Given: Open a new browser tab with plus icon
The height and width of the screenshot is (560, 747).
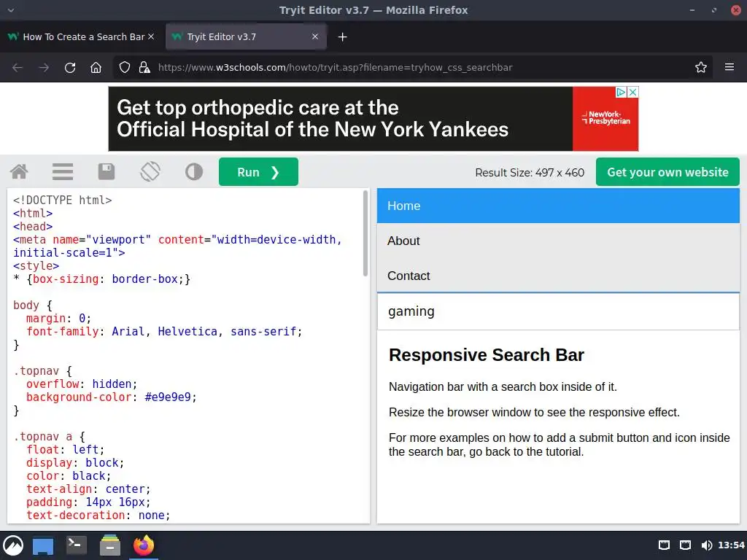Looking at the screenshot, I should pos(343,36).
